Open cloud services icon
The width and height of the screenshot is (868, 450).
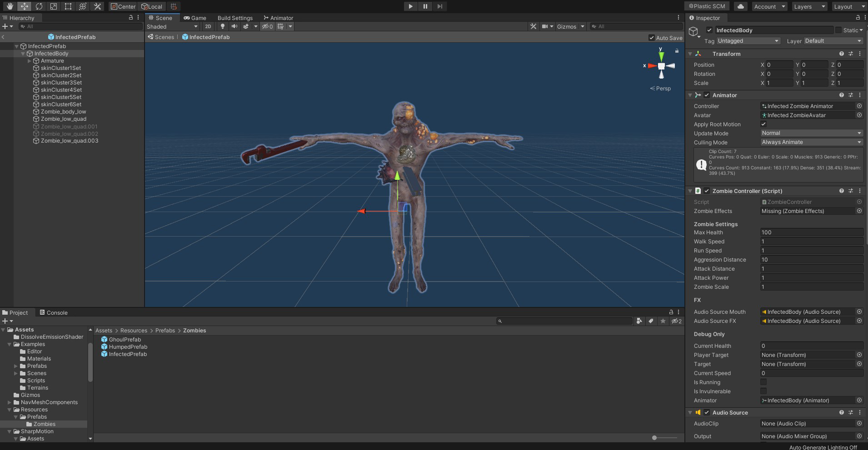(741, 6)
